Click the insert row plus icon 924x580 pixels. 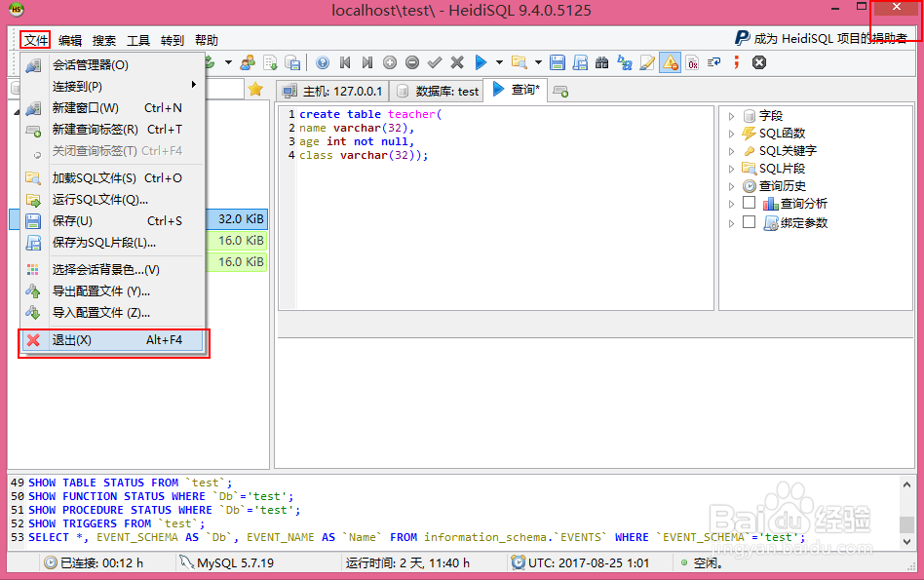pyautogui.click(x=390, y=62)
